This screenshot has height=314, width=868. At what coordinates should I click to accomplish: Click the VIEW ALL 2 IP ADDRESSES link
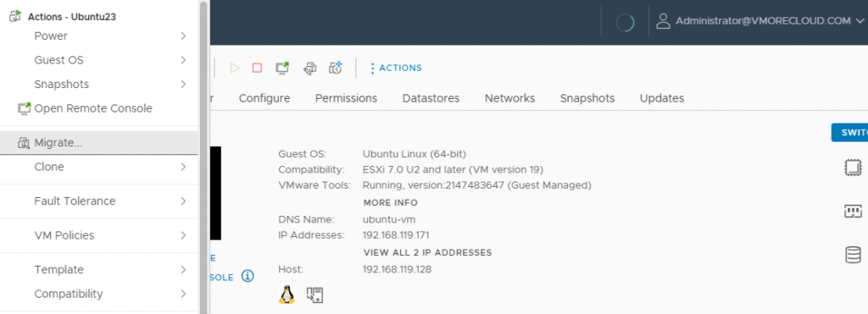coord(427,252)
